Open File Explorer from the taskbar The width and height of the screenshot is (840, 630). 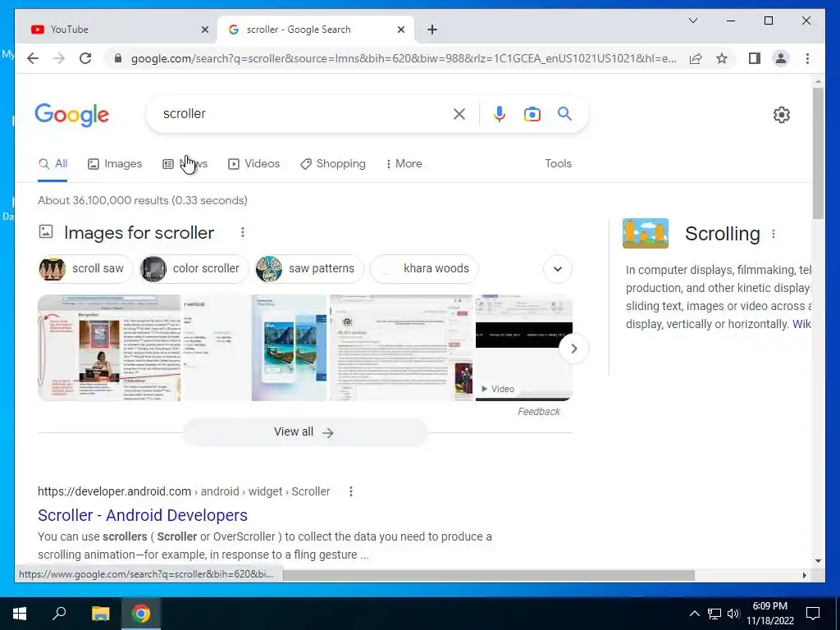pos(100,614)
